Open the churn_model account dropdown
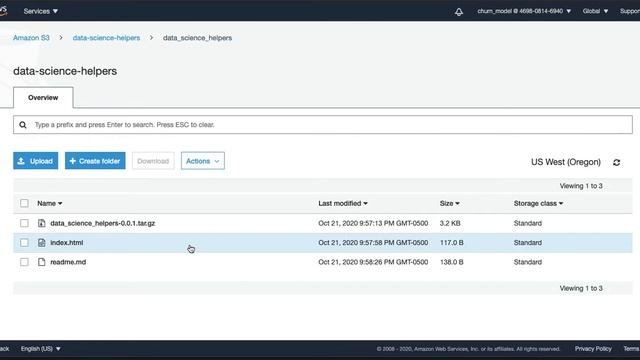 point(524,11)
